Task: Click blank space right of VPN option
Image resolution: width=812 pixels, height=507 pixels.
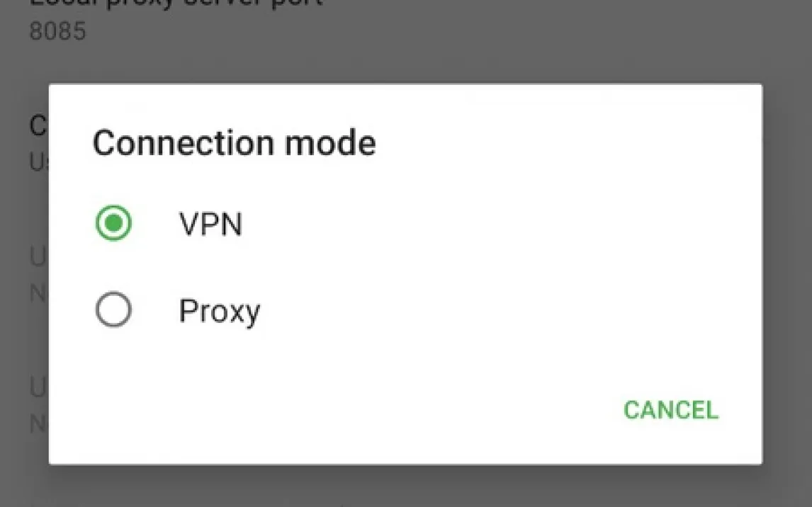Action: tap(496, 224)
